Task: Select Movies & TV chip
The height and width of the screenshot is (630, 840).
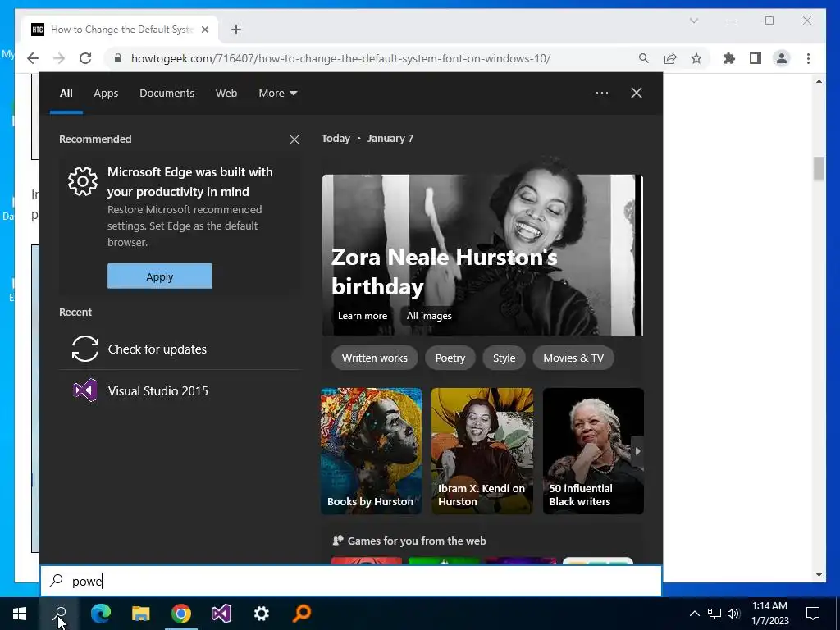Action: (573, 358)
